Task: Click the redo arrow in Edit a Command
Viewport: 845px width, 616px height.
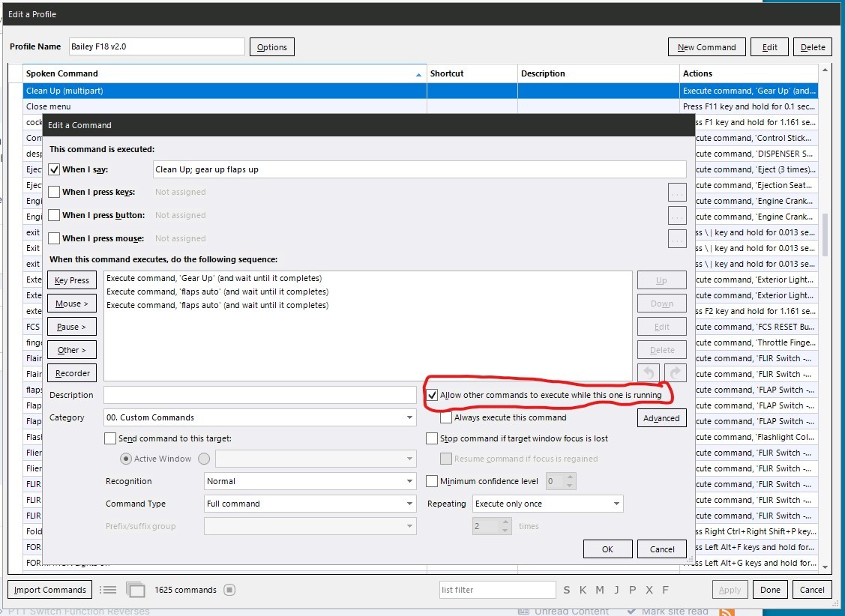Action: (x=676, y=373)
